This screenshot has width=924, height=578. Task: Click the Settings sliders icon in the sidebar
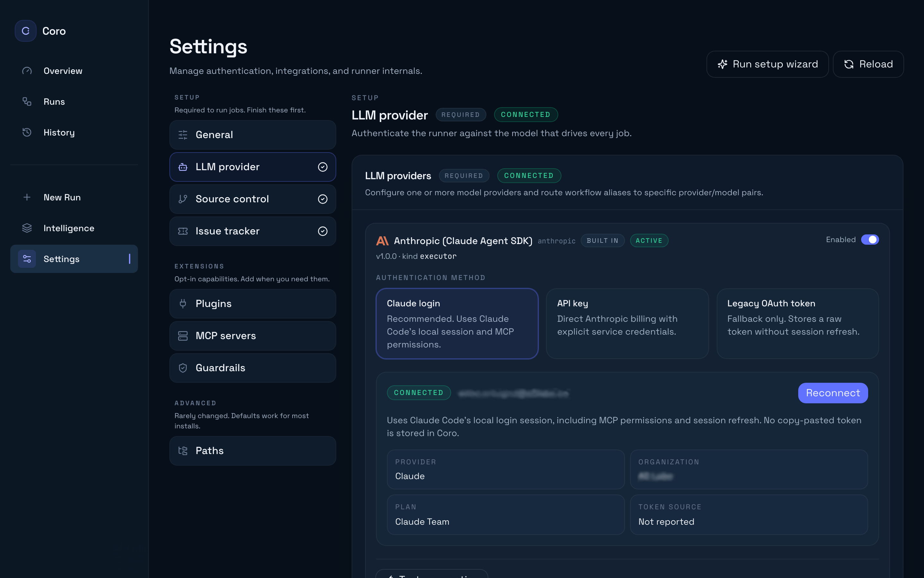coord(27,259)
